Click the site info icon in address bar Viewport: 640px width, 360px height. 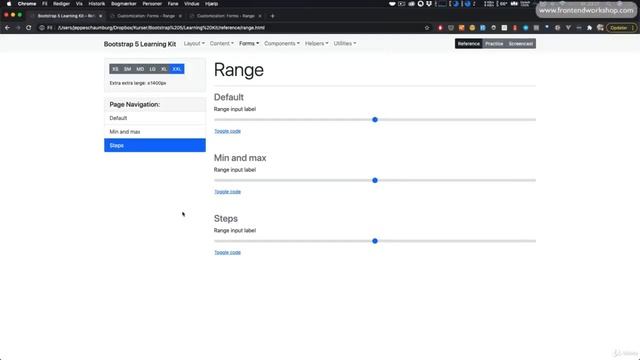[x=42, y=28]
